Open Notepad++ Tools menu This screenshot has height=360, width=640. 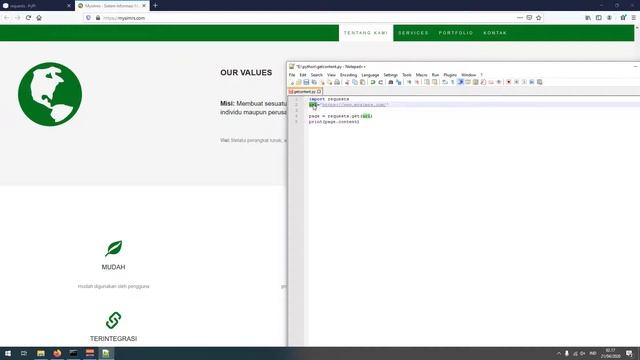pyautogui.click(x=407, y=75)
